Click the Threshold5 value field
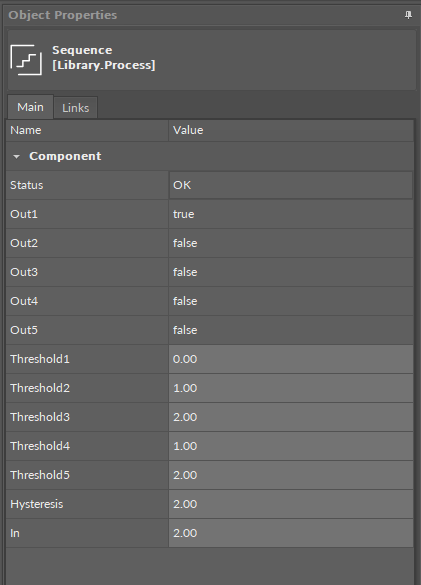421x585 pixels. 291,475
